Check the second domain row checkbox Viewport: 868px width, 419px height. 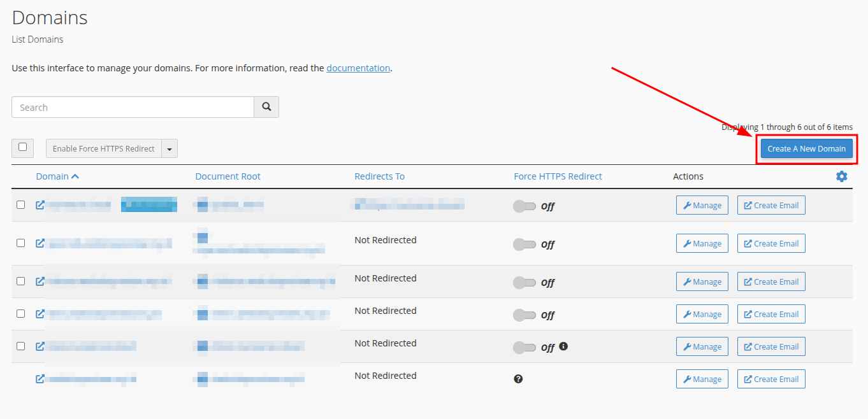click(x=21, y=243)
